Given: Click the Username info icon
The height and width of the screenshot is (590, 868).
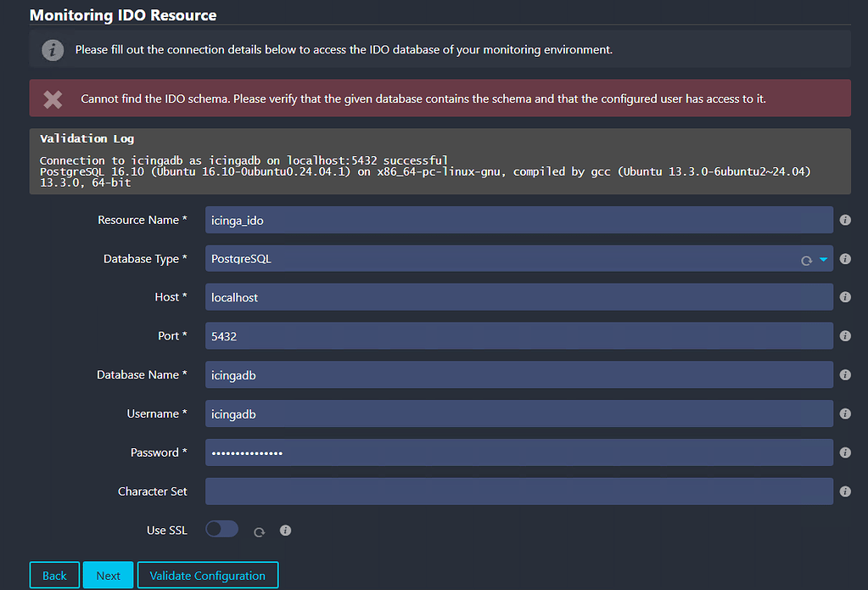Looking at the screenshot, I should (x=844, y=413).
